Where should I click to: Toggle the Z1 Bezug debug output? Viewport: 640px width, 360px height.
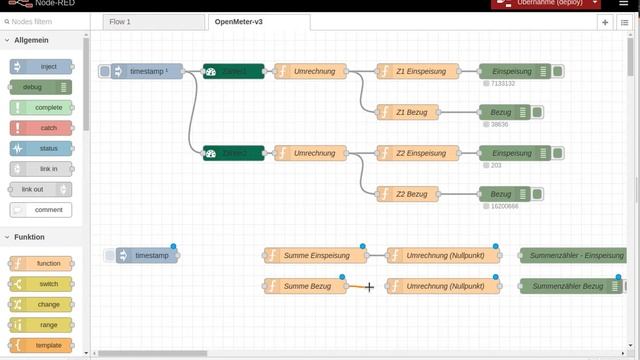coord(537,112)
